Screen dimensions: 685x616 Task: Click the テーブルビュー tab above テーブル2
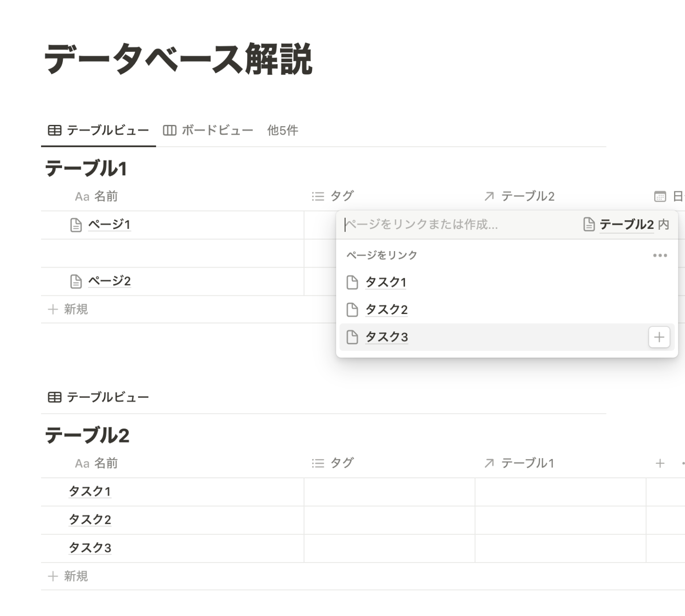click(99, 397)
